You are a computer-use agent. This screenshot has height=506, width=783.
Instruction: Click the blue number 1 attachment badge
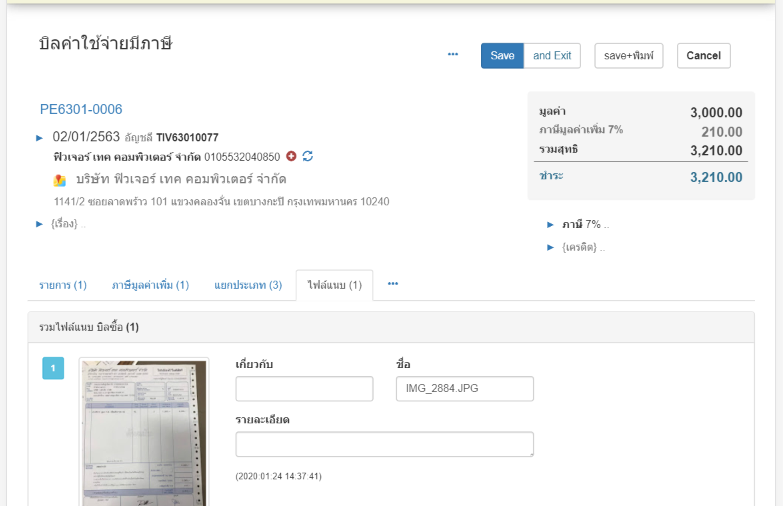(x=53, y=369)
